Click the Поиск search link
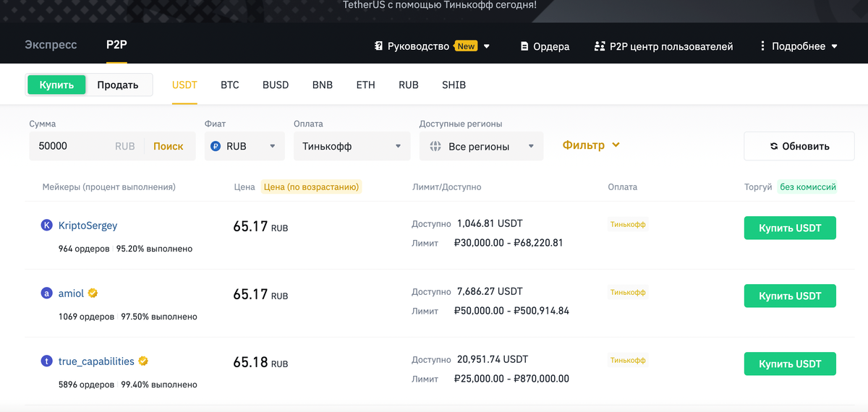The image size is (868, 412). pyautogui.click(x=169, y=146)
